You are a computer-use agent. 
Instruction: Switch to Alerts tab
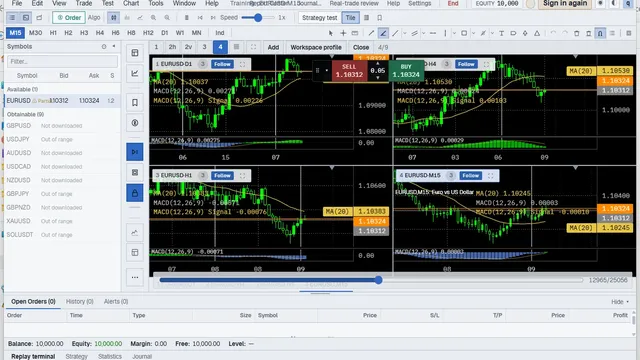click(x=116, y=302)
